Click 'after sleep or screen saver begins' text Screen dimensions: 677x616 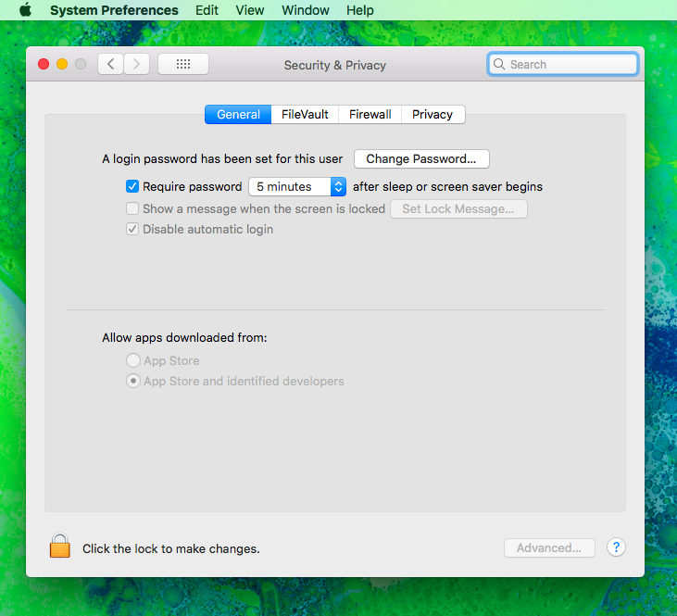(x=447, y=186)
